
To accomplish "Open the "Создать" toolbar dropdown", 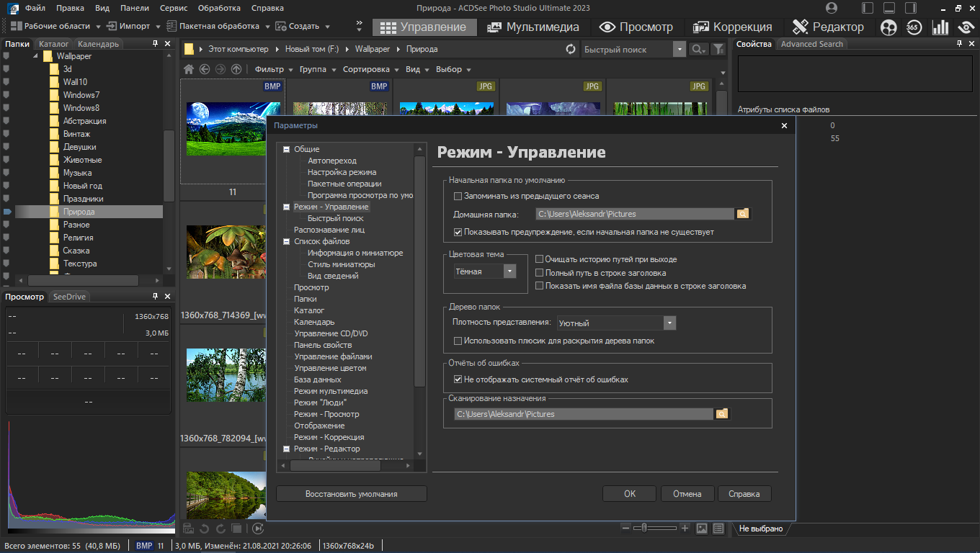I will [303, 26].
